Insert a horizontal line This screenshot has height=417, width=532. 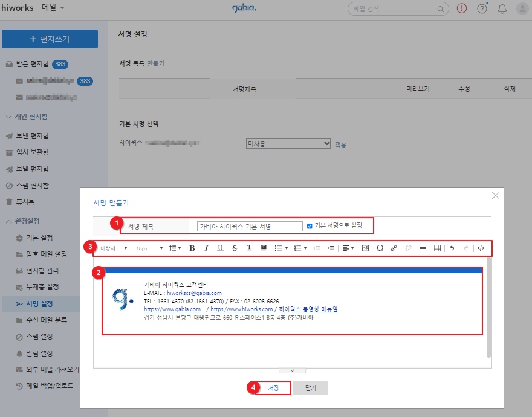click(423, 248)
